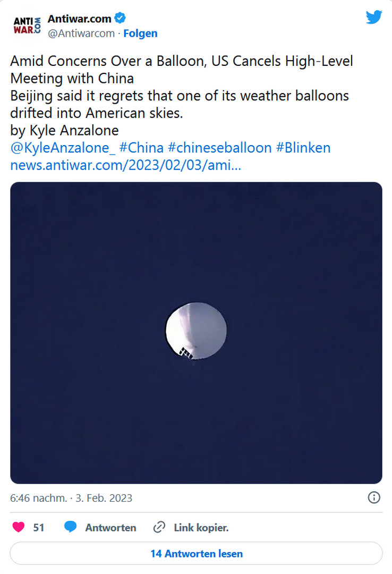Open the #Blinken hashtag
The width and height of the screenshot is (392, 574).
click(303, 147)
